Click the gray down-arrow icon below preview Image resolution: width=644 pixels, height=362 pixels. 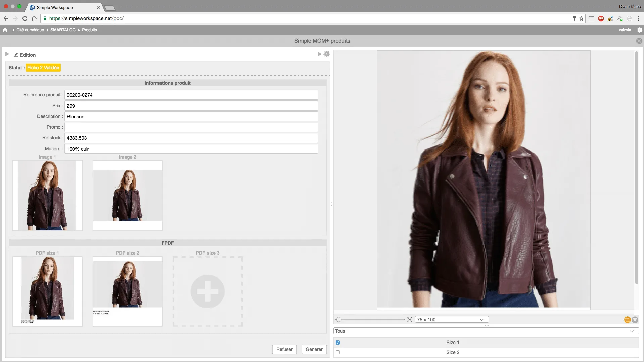click(x=635, y=320)
